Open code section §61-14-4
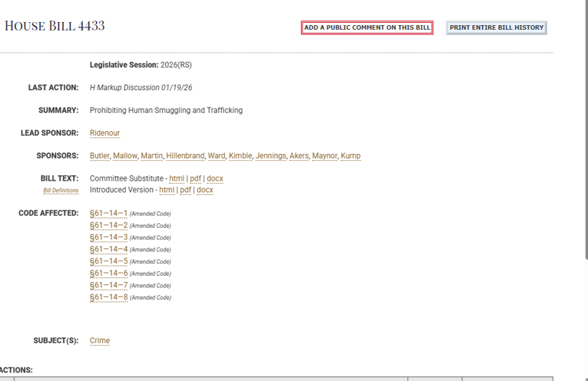588x381 pixels. click(x=108, y=249)
